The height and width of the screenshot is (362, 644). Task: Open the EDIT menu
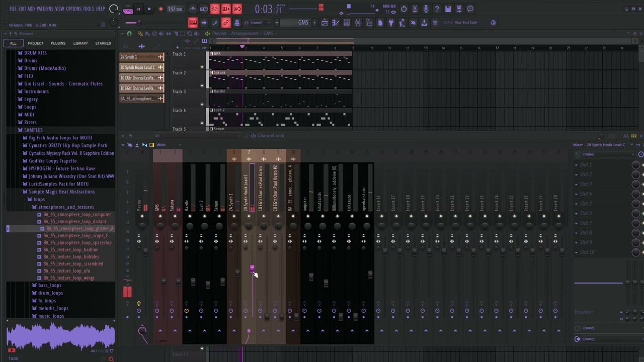22,9
